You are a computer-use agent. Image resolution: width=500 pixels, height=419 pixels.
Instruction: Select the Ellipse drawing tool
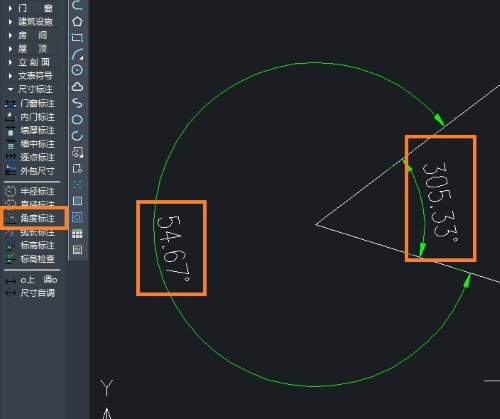tap(77, 119)
